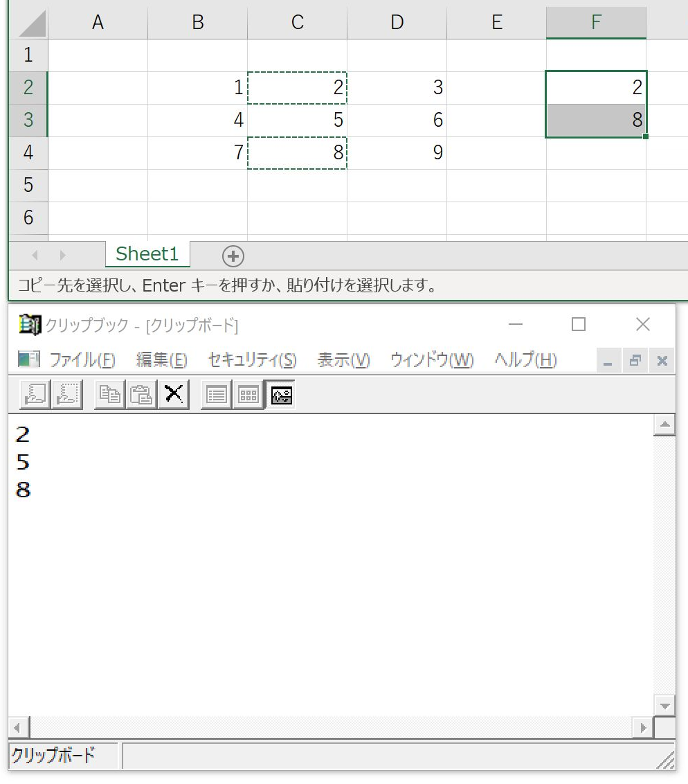Switch to thumbnail view icon
This screenshot has height=784, width=688.
coord(248,395)
